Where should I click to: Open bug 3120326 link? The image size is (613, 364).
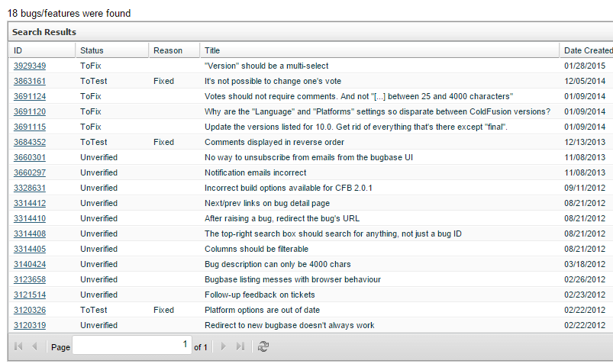click(x=30, y=310)
